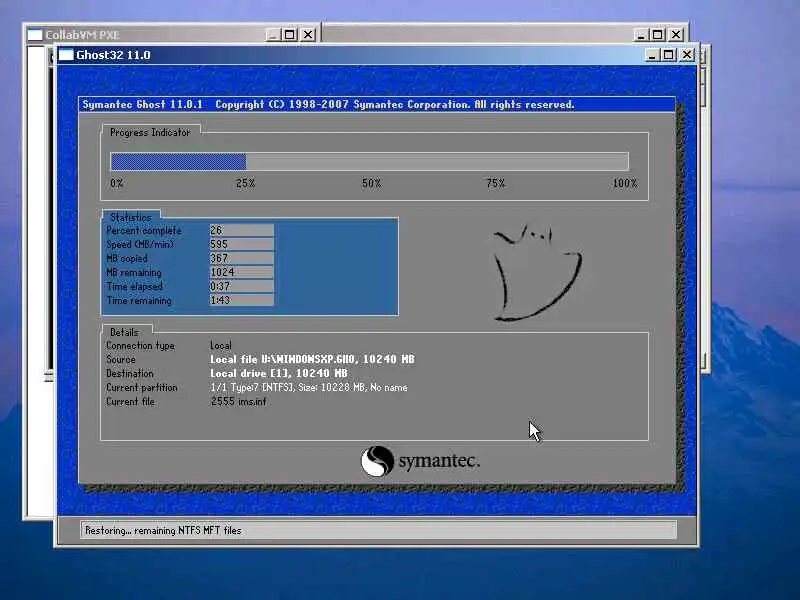This screenshot has height=600, width=800.
Task: Click the Speed (MB/min) value 595
Action: point(241,244)
